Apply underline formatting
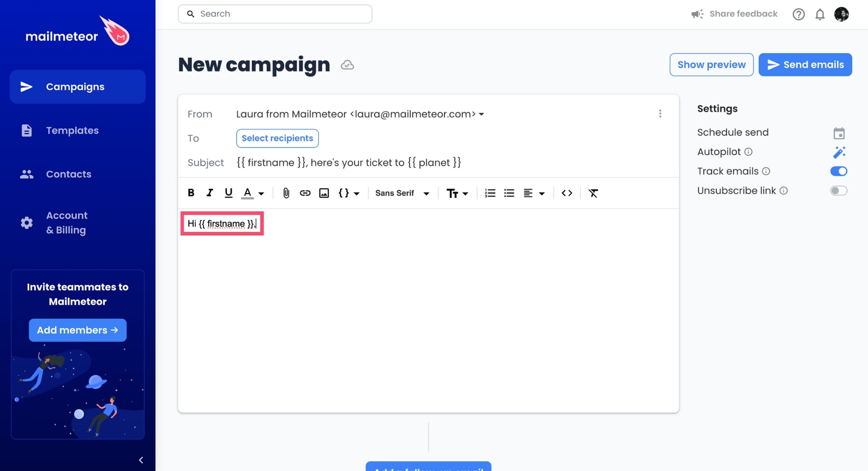 (229, 193)
